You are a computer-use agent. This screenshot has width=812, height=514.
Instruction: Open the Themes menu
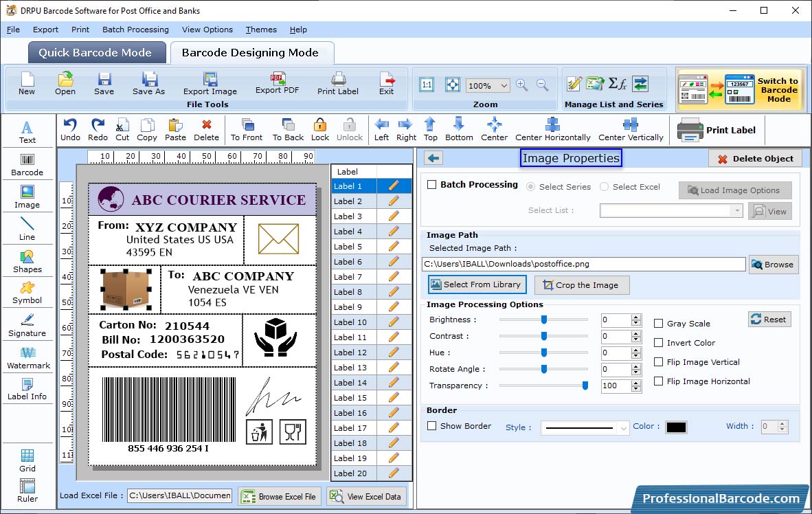pyautogui.click(x=261, y=30)
